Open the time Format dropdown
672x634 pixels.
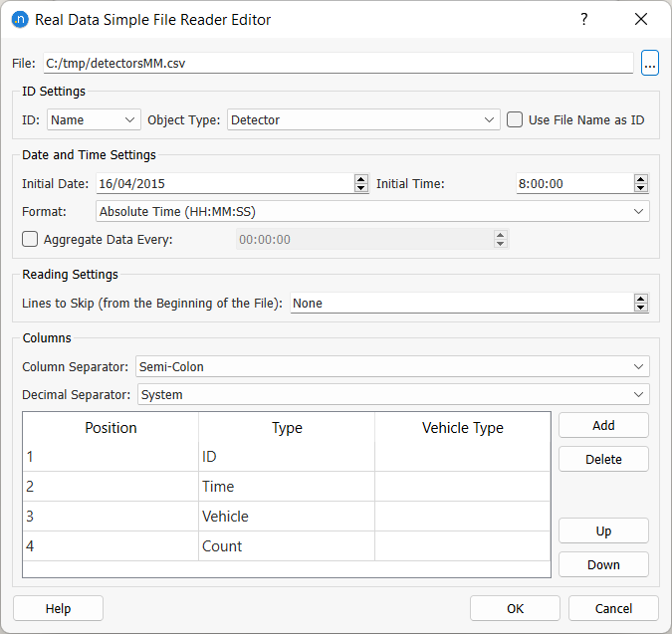tap(372, 211)
